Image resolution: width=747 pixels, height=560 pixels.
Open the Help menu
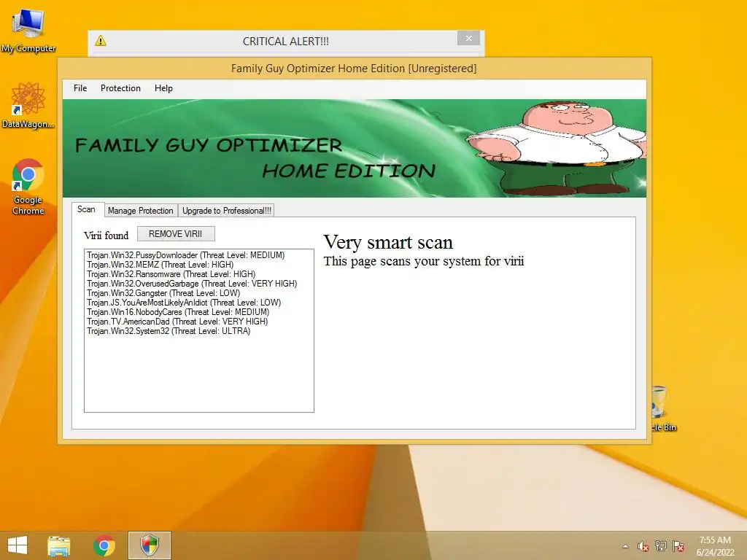163,88
